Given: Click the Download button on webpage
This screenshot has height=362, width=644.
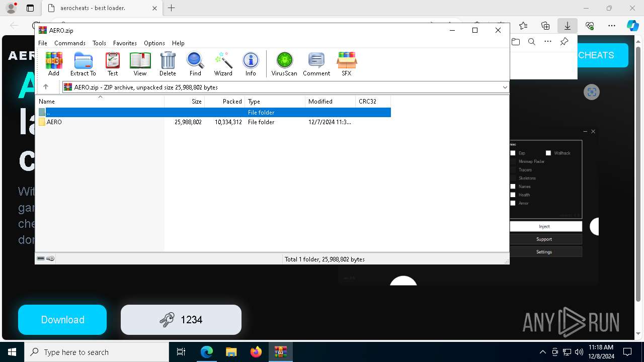Looking at the screenshot, I should click(62, 320).
